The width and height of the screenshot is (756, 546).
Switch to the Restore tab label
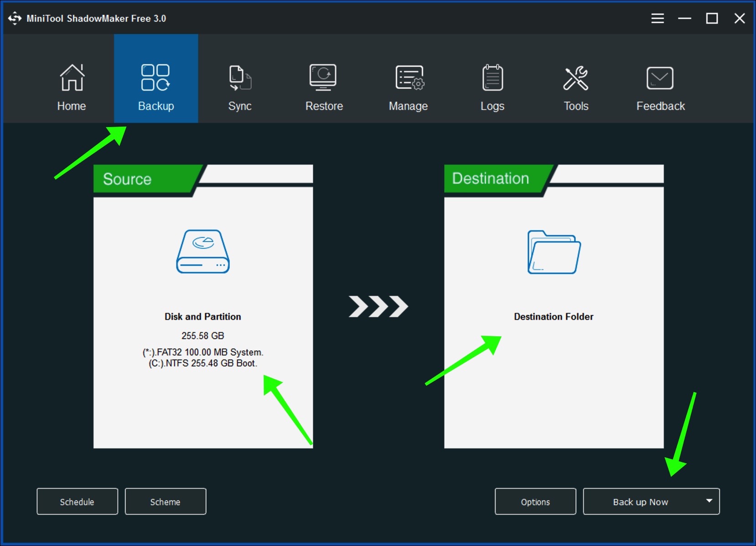tap(324, 106)
